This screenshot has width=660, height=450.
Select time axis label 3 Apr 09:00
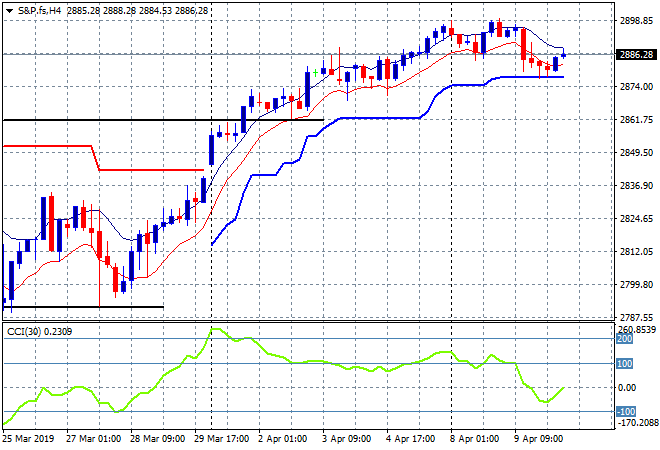click(x=346, y=439)
